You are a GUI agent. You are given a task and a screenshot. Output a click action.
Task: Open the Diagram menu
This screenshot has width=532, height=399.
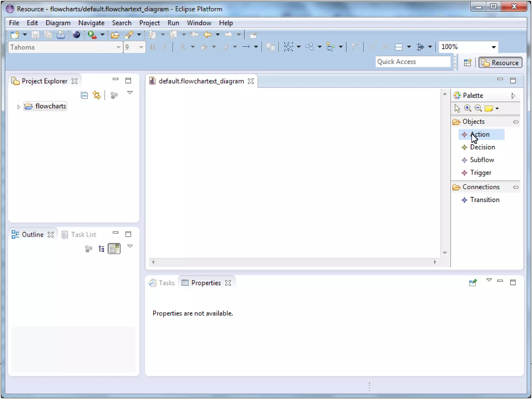(58, 23)
